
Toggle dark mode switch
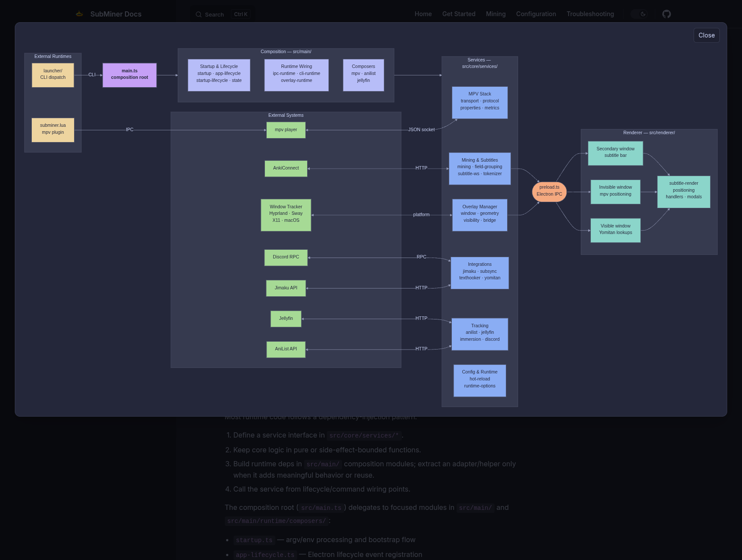tap(639, 14)
